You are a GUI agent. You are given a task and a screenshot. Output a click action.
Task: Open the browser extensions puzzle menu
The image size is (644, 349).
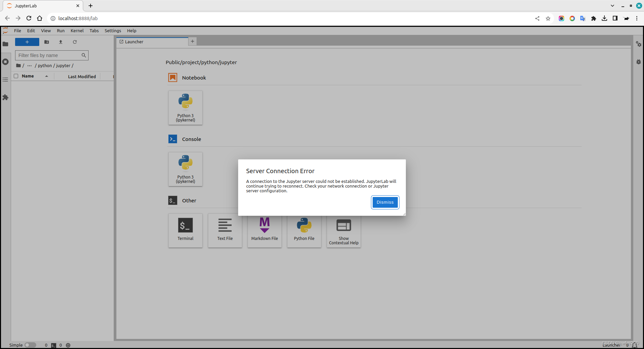(x=594, y=18)
